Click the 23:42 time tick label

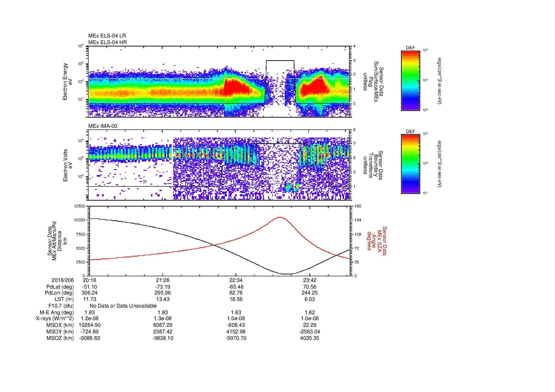309,280
